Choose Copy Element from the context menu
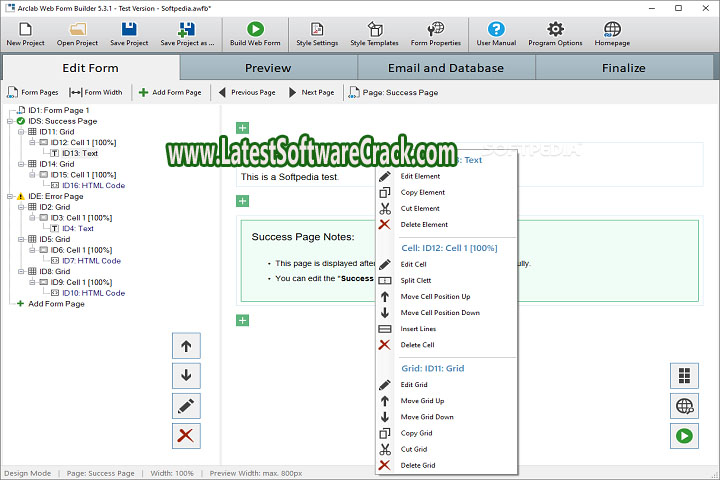 (x=446, y=192)
